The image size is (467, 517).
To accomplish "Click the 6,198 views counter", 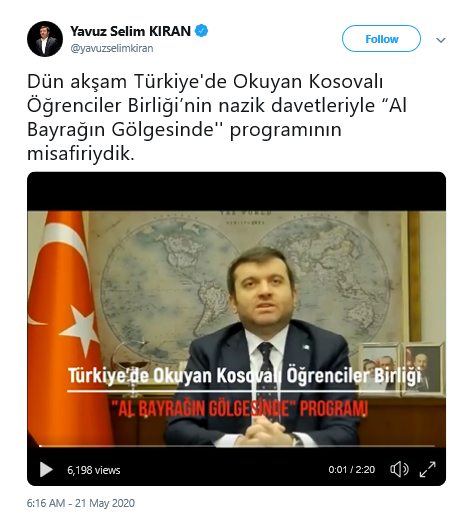I will click(x=94, y=470).
